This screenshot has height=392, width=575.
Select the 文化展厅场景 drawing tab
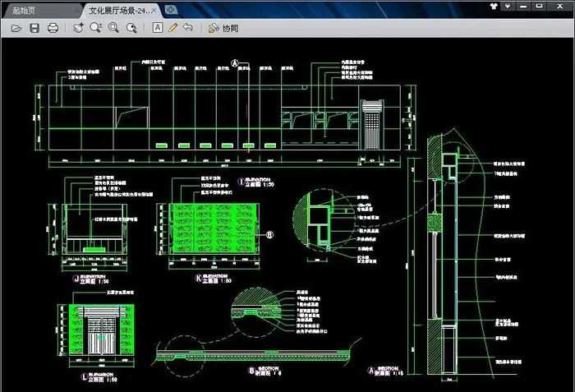click(117, 10)
